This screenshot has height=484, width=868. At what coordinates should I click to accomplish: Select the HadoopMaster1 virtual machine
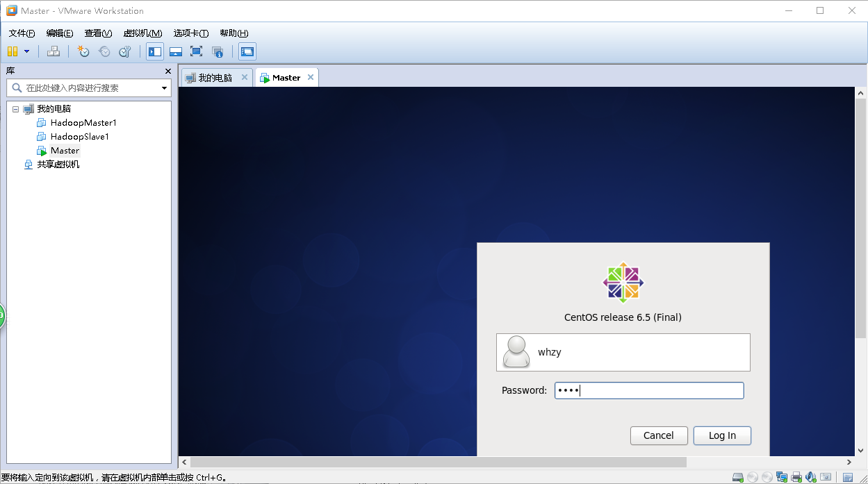[x=83, y=123]
